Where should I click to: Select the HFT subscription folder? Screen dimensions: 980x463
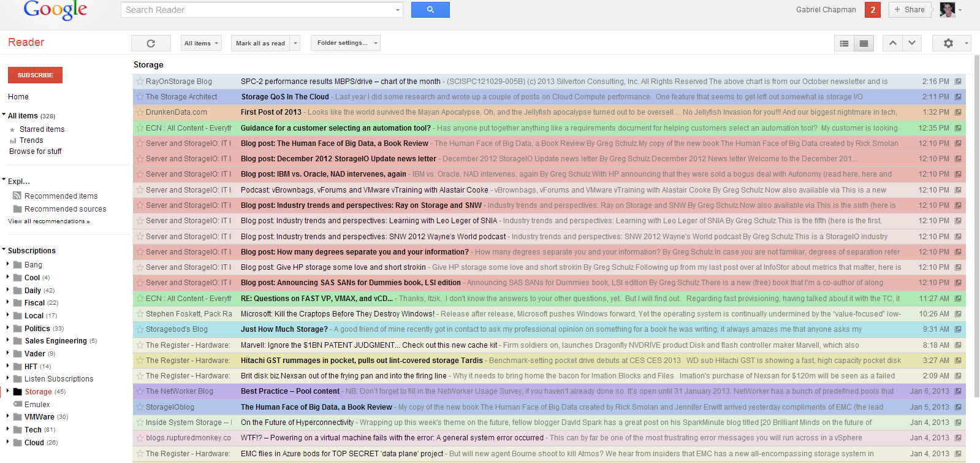click(31, 366)
